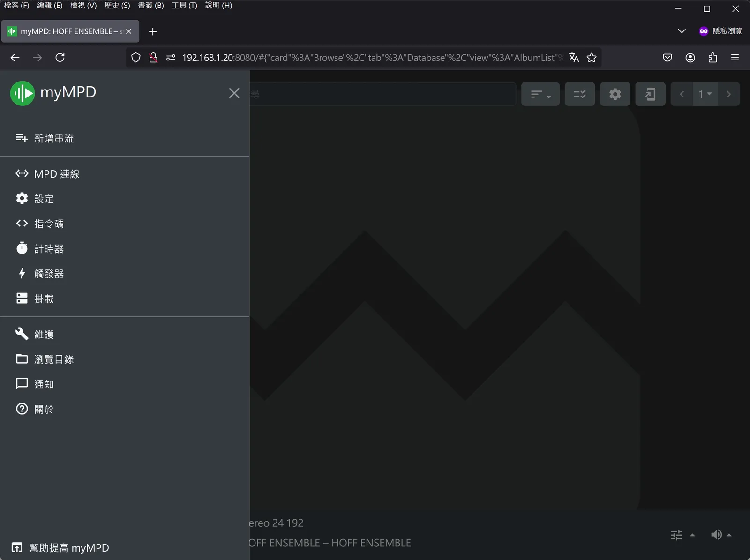Screen dimensions: 750x560
Task: Open Firefox account icon
Action: click(x=690, y=58)
